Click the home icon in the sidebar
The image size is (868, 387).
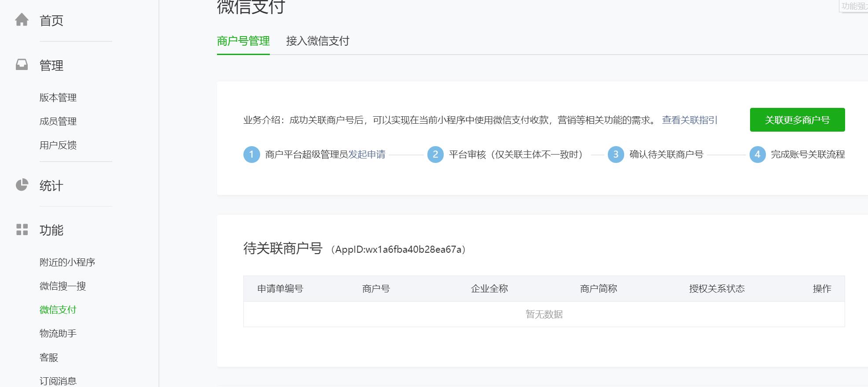coord(22,20)
